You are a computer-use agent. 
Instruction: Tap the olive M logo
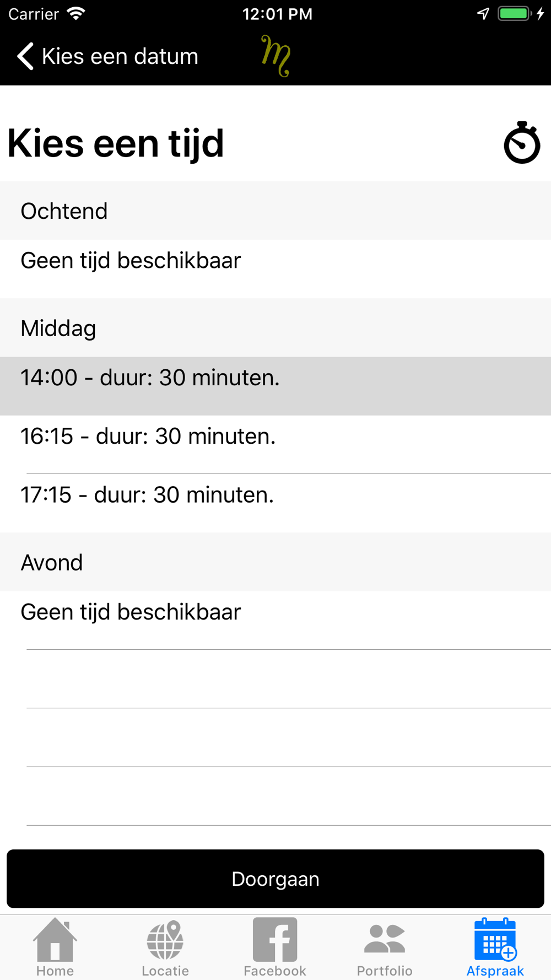[x=275, y=56]
